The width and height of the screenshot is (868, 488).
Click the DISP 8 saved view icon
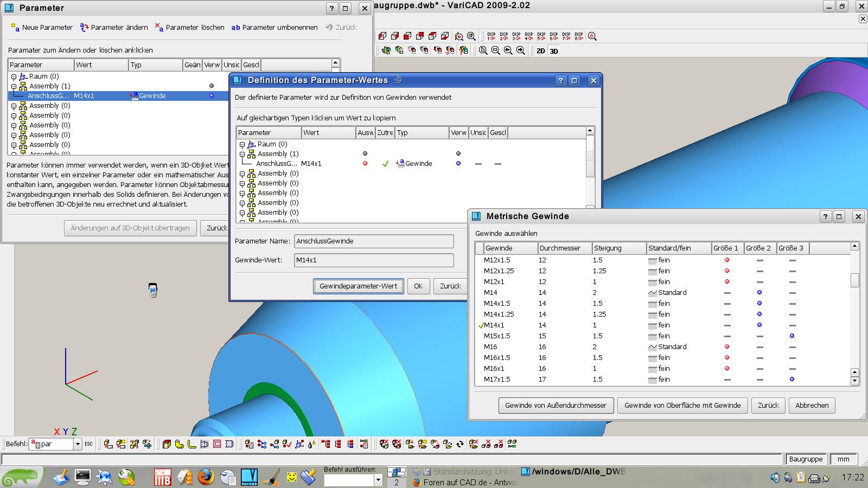578,36
